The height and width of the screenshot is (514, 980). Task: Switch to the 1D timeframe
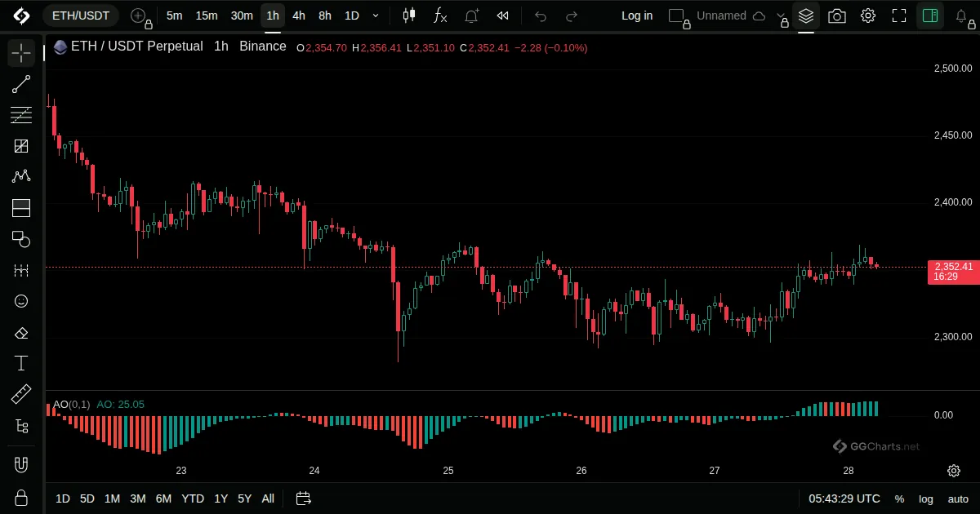352,16
